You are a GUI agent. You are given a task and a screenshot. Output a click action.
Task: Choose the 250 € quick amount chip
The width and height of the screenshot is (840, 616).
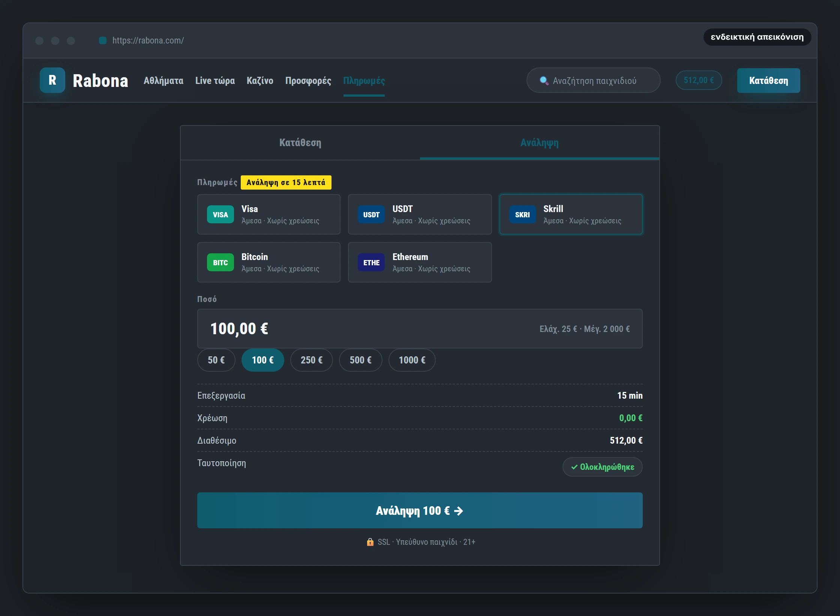[312, 360]
